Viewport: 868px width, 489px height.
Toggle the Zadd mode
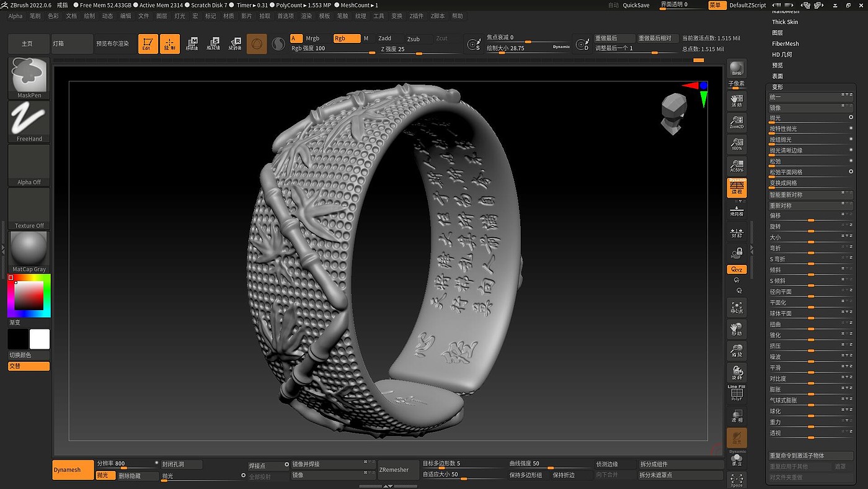pos(385,38)
